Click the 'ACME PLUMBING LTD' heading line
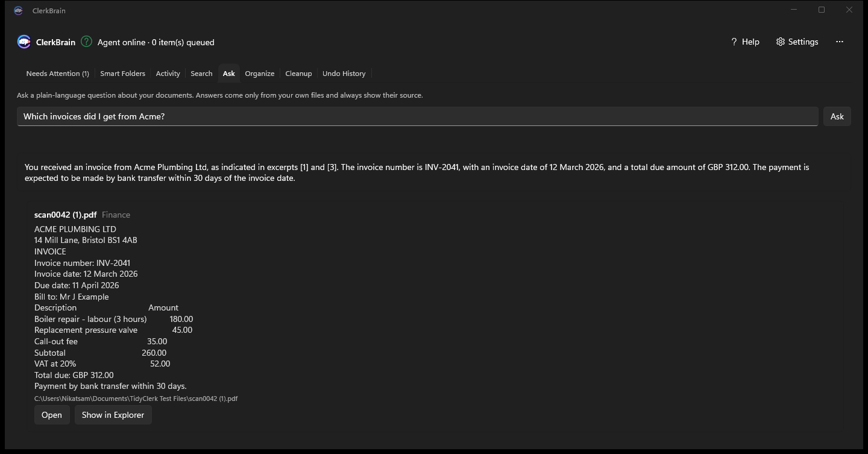 [75, 229]
